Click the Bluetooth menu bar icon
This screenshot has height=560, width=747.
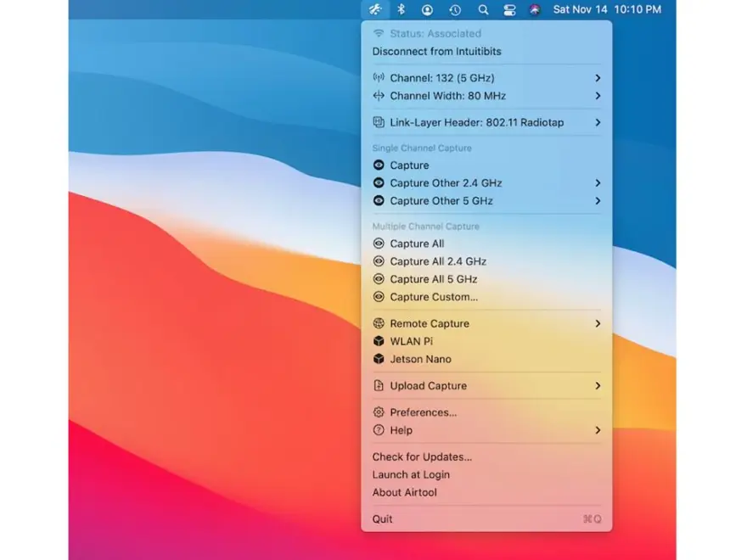tap(402, 9)
